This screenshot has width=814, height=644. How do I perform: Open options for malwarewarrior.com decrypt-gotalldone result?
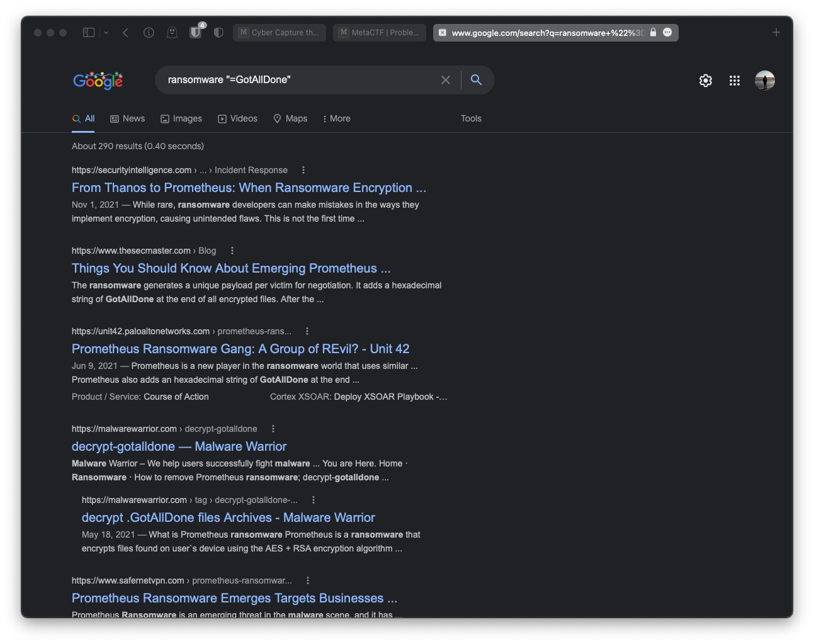coord(273,429)
